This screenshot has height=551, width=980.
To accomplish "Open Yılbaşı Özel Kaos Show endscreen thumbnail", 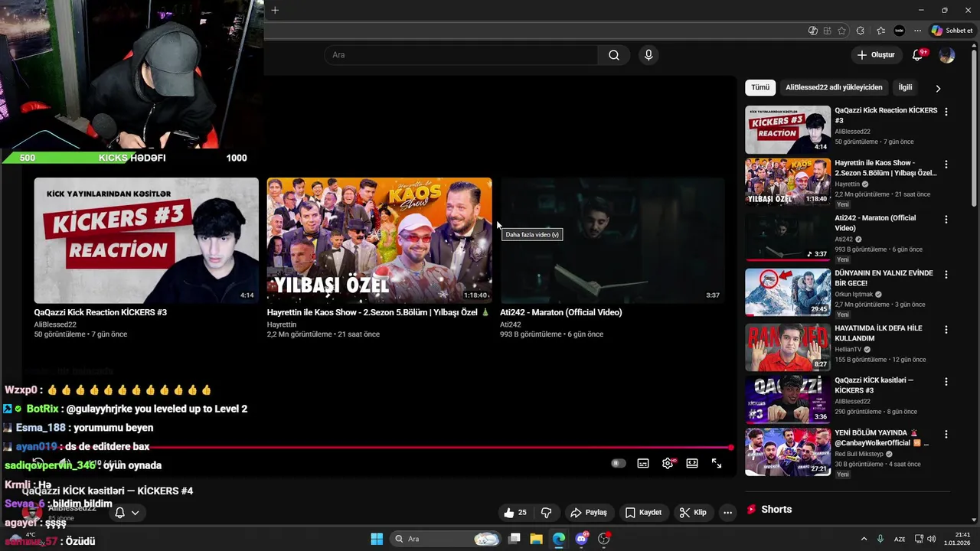I will click(379, 240).
